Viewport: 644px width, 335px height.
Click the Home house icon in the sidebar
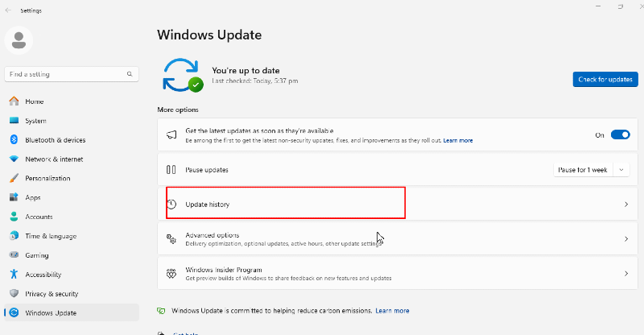click(x=14, y=101)
